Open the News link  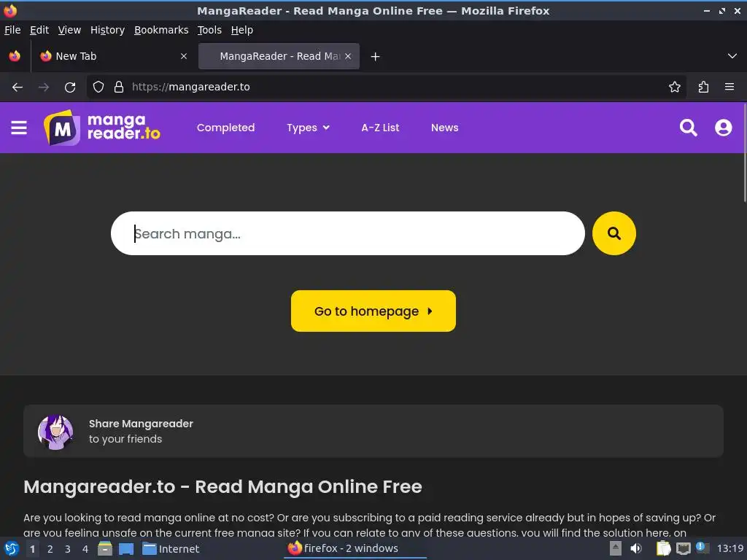point(444,128)
